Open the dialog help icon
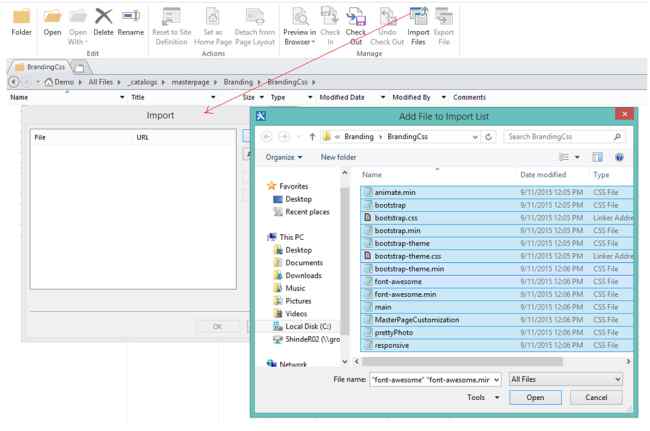This screenshot has height=431, width=650. point(619,157)
